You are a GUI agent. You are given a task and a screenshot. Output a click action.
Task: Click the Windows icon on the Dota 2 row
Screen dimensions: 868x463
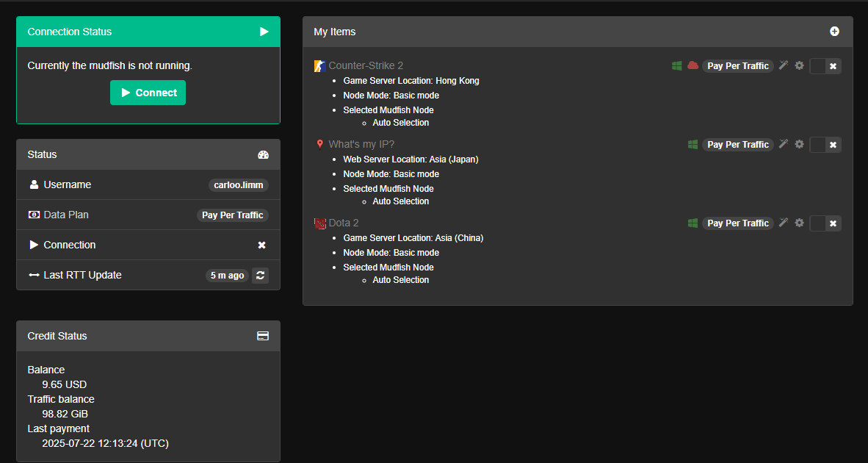[x=692, y=223]
